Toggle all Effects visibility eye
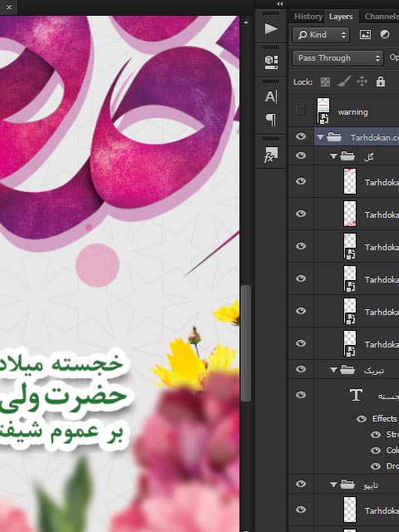399x532 pixels. (x=362, y=419)
